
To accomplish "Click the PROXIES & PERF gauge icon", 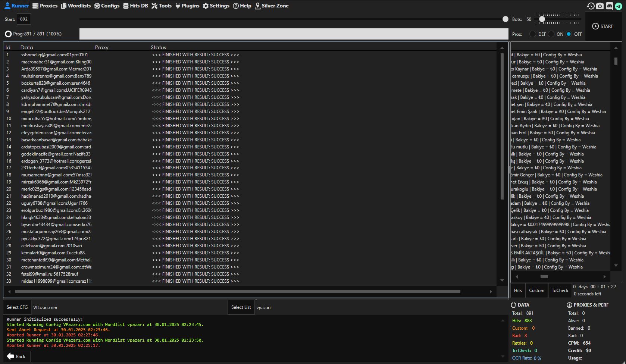I will pyautogui.click(x=569, y=305).
